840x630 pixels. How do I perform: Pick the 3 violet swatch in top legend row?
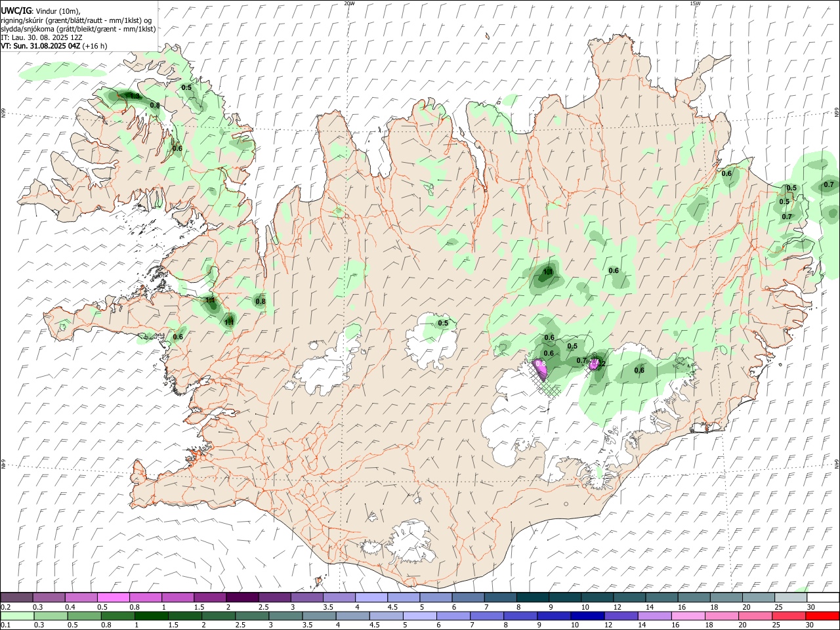pyautogui.click(x=306, y=597)
